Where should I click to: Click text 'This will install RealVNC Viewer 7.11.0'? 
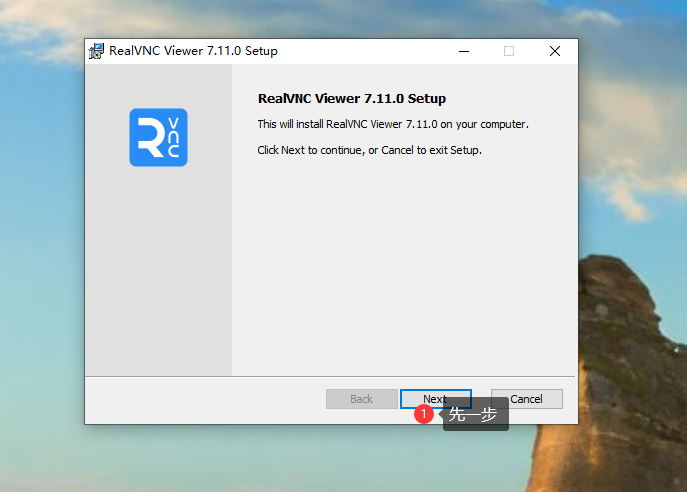coord(347,124)
